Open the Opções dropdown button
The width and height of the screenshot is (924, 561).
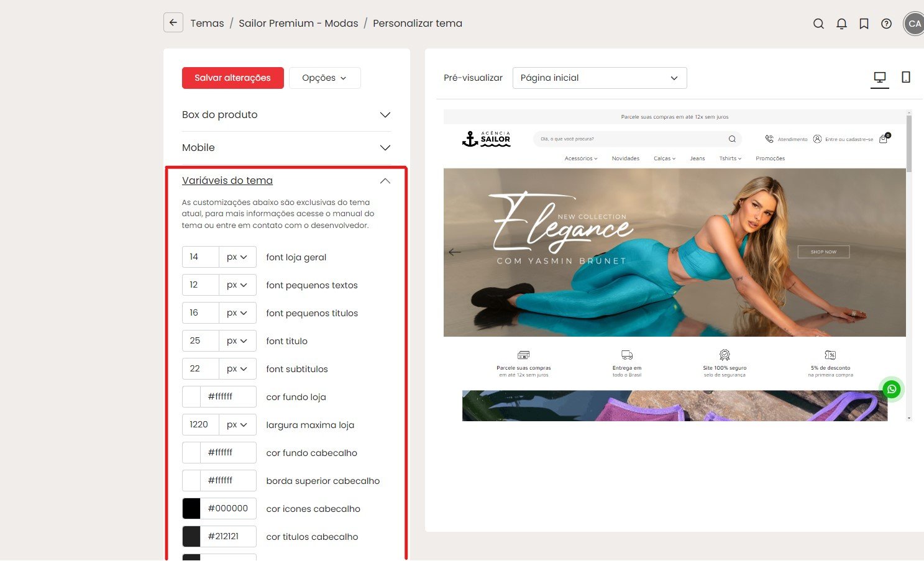[x=324, y=78]
